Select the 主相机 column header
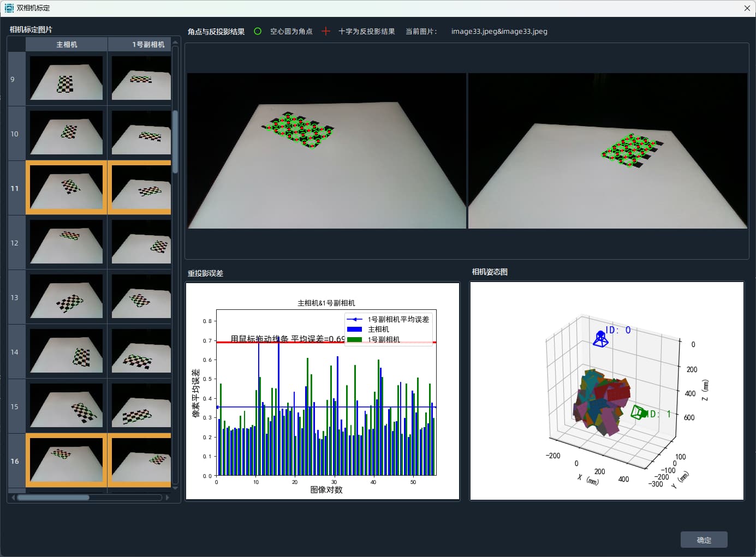The width and height of the screenshot is (756, 557). [x=67, y=45]
